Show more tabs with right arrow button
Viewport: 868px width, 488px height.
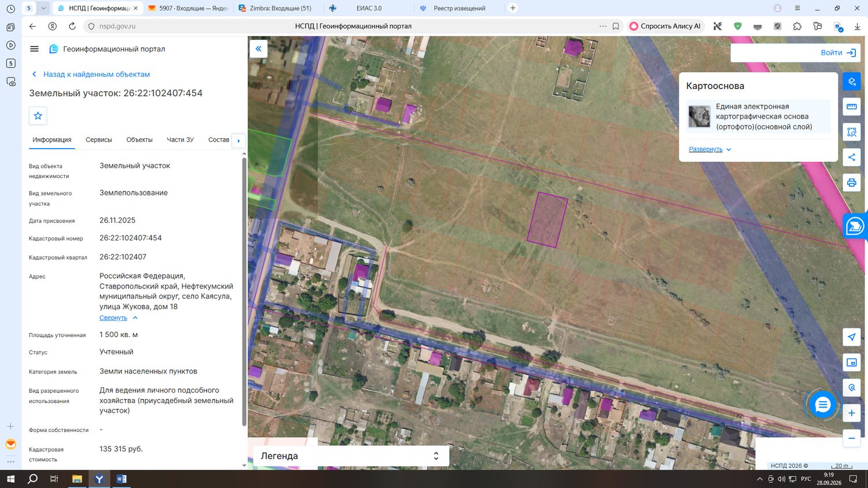pyautogui.click(x=238, y=141)
